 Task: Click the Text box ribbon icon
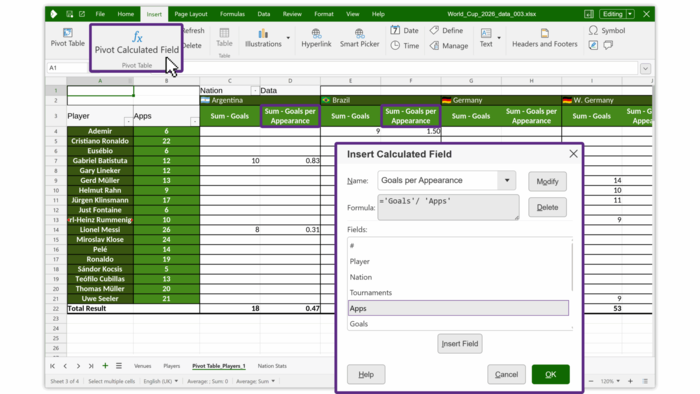pyautogui.click(x=486, y=33)
